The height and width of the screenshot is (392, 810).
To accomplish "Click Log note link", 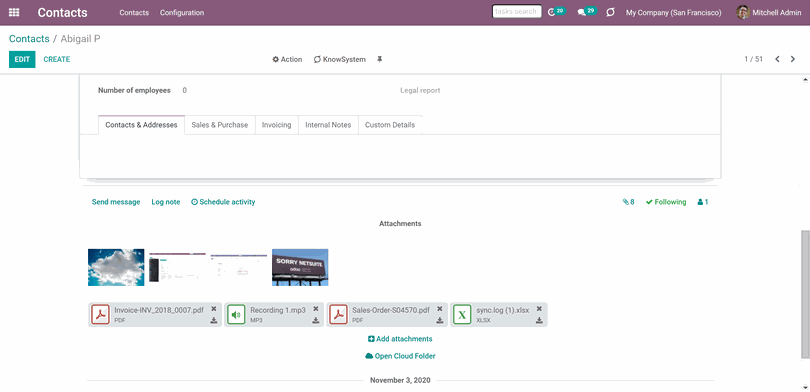I will (x=166, y=202).
